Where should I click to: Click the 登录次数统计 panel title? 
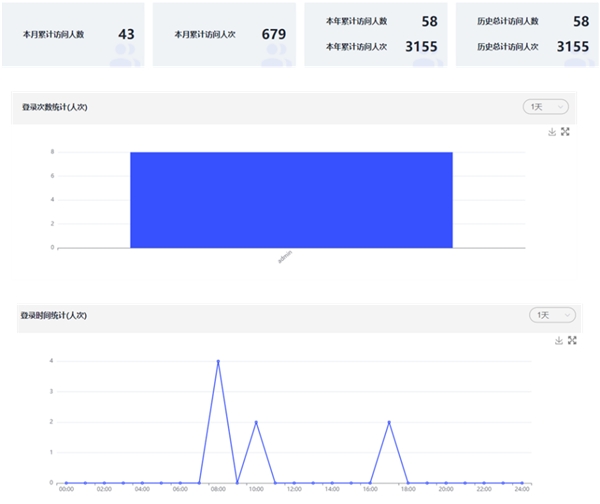click(x=55, y=107)
